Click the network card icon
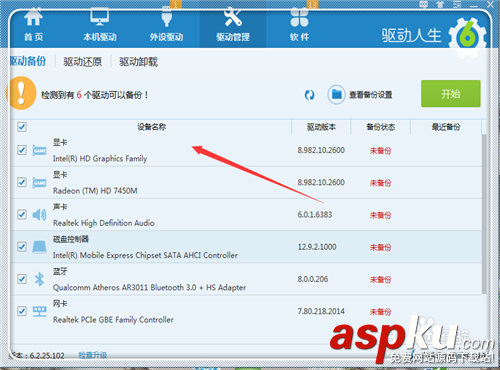This screenshot has width=500, height=370. (x=39, y=312)
